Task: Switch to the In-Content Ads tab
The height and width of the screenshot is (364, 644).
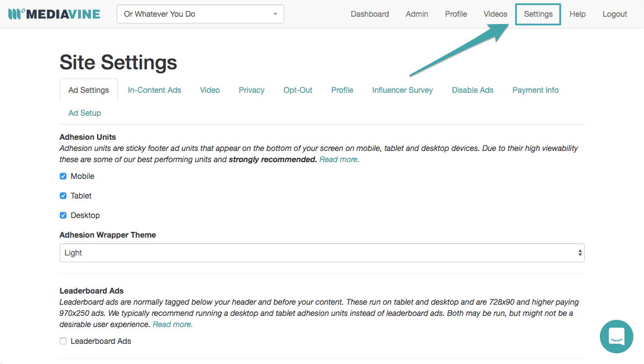Action: coord(154,89)
